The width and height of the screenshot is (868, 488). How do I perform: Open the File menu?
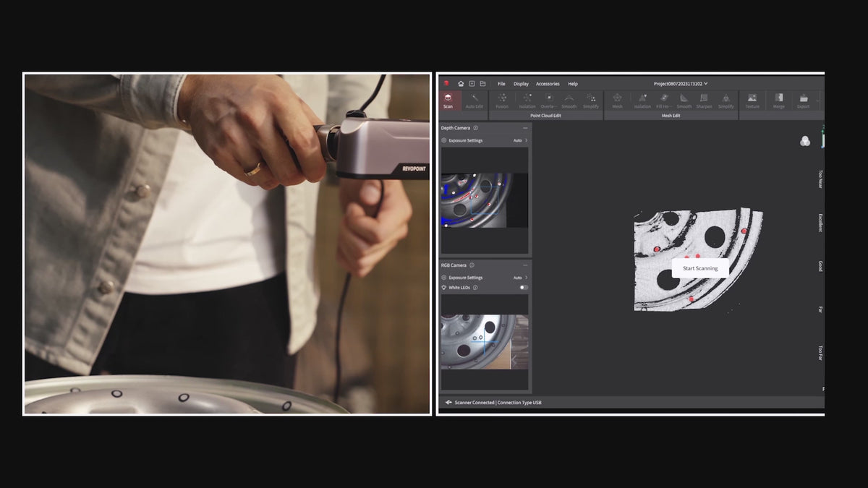501,84
